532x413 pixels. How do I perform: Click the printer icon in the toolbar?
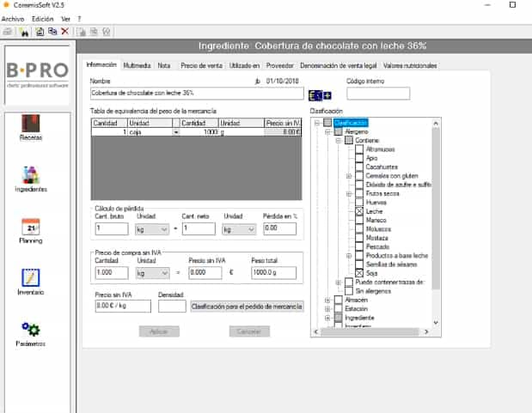[8, 32]
